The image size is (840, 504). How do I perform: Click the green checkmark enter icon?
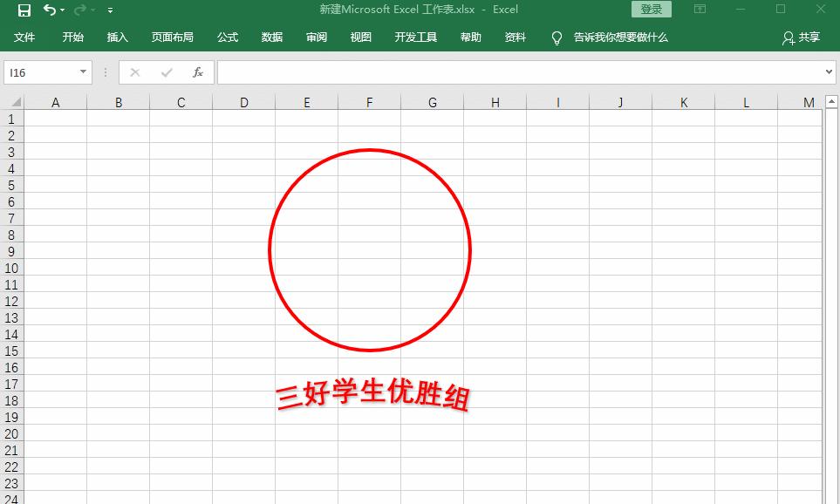[166, 72]
